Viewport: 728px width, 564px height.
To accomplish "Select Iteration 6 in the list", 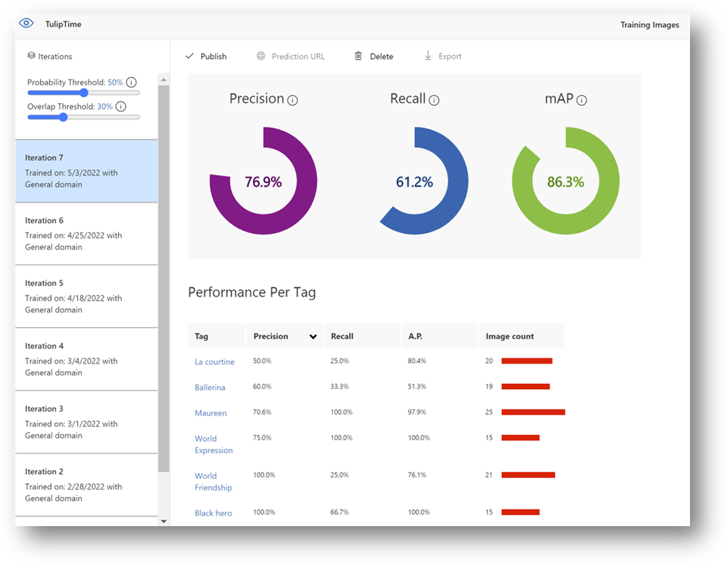I will point(87,233).
